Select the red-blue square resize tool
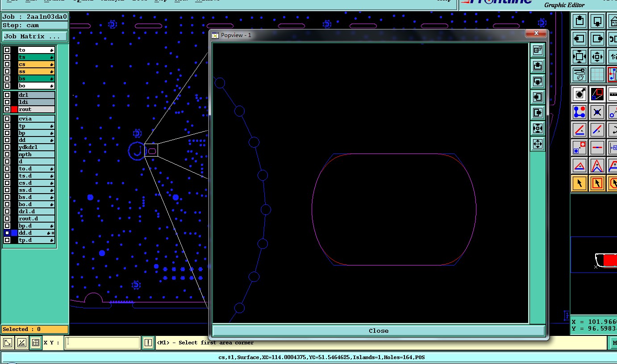This screenshot has height=364, width=617. coord(597,94)
